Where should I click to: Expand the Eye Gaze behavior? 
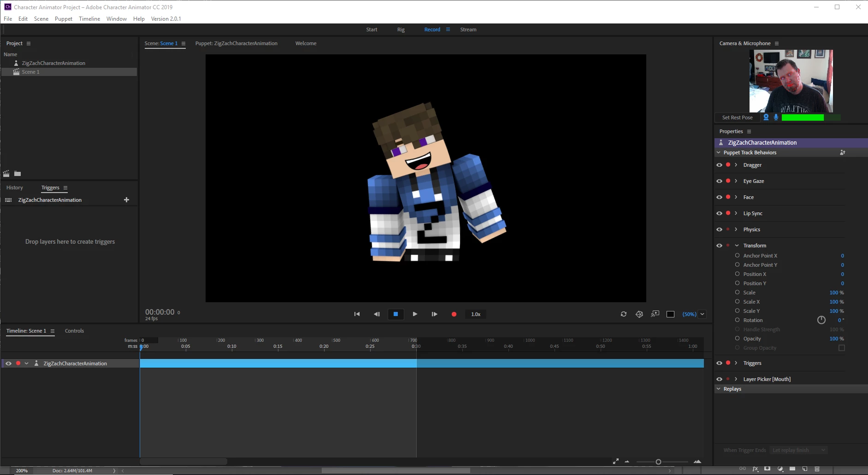coord(736,181)
